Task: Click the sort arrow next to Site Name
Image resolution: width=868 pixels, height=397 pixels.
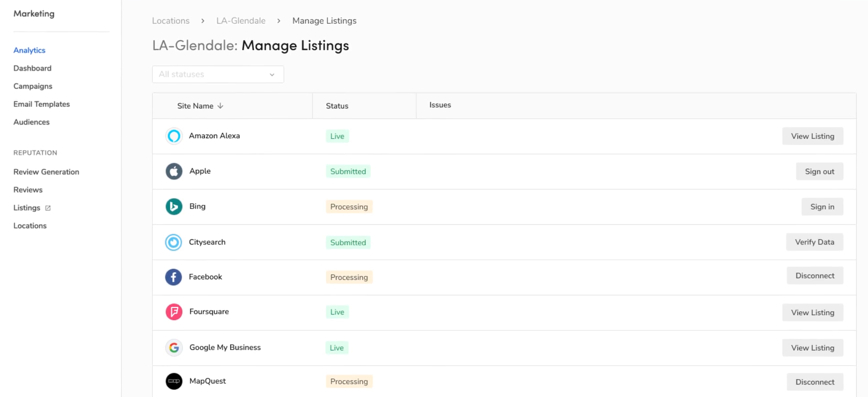Action: click(220, 106)
